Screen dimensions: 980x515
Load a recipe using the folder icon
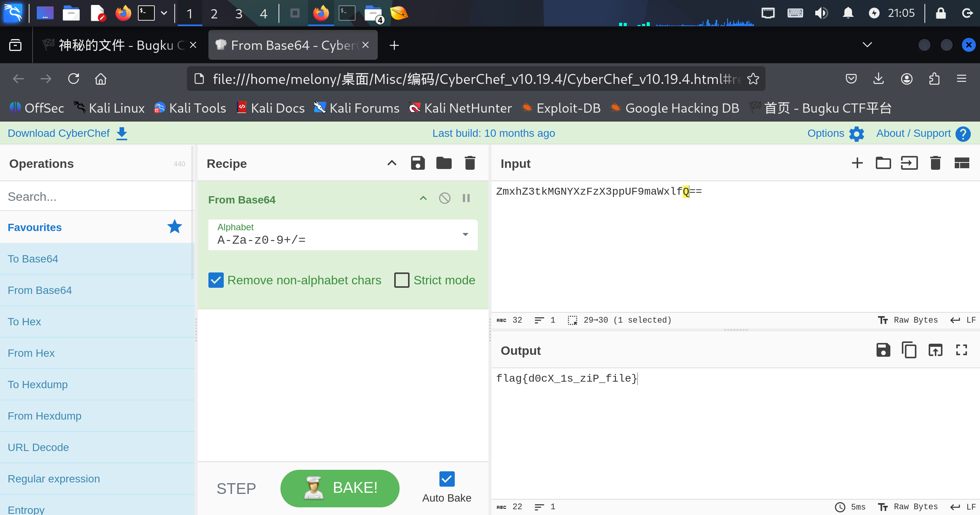(444, 163)
